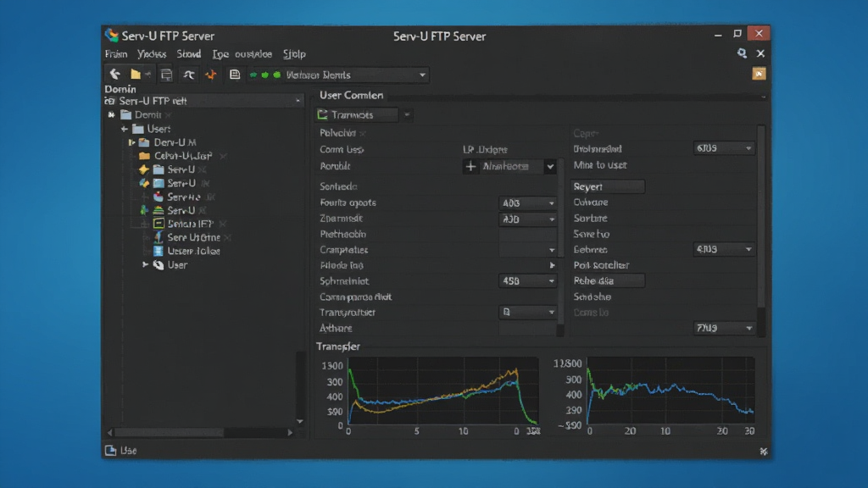This screenshot has height=488, width=868.
Task: Click the status bar Use icon
Action: pyautogui.click(x=111, y=451)
